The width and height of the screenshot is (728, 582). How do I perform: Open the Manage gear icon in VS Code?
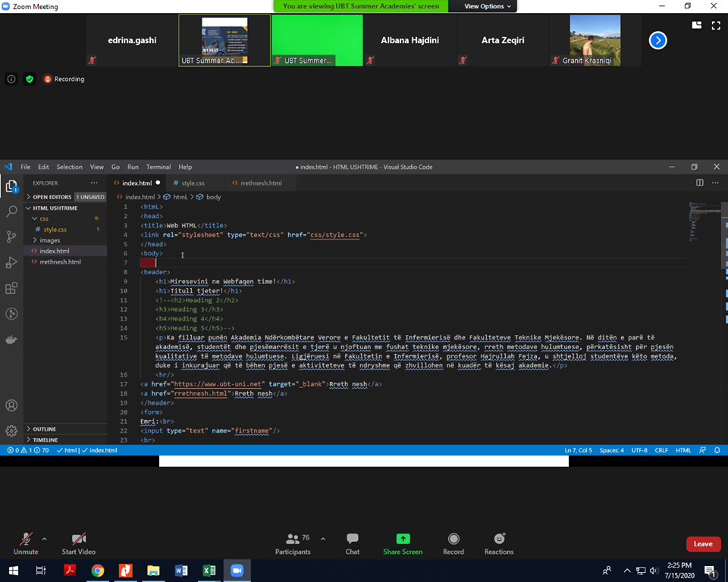[x=11, y=431]
